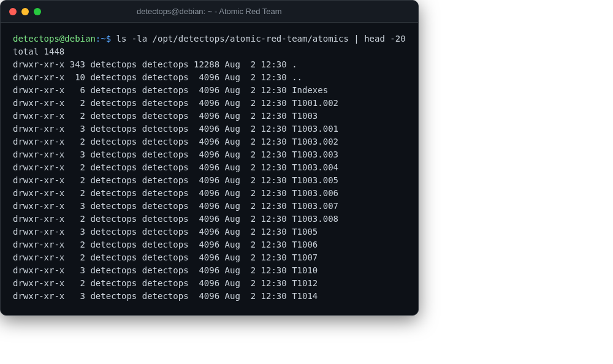Image resolution: width=613 pixels, height=364 pixels.
Task: Click the 'T1003.008' directory name
Action: pos(315,219)
